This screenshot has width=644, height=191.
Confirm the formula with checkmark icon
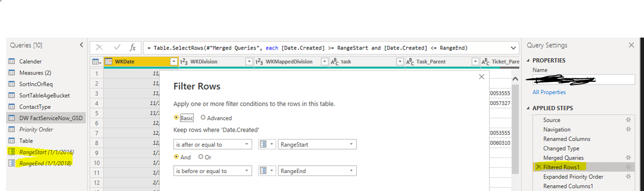(x=117, y=47)
